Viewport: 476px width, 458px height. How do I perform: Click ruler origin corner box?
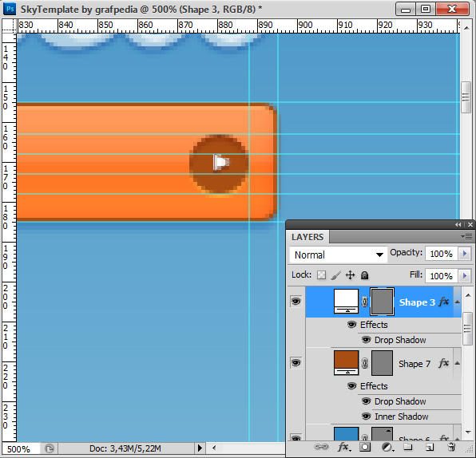point(9,26)
